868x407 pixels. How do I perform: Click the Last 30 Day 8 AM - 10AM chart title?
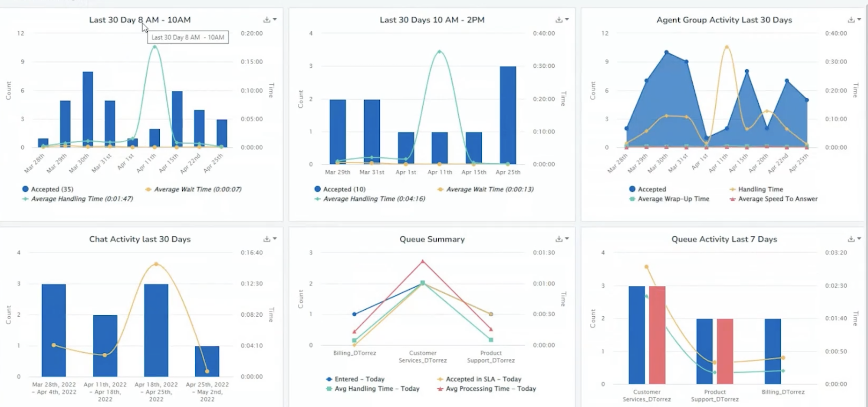(x=140, y=20)
